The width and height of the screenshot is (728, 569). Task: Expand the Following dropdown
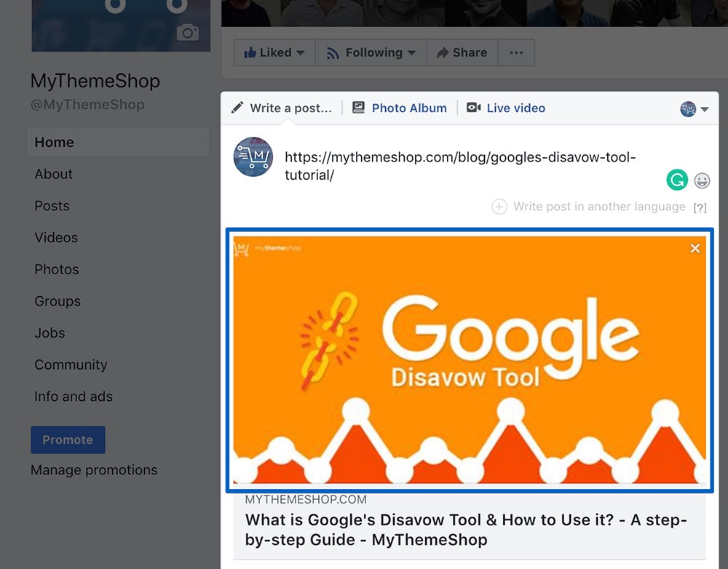coord(371,52)
